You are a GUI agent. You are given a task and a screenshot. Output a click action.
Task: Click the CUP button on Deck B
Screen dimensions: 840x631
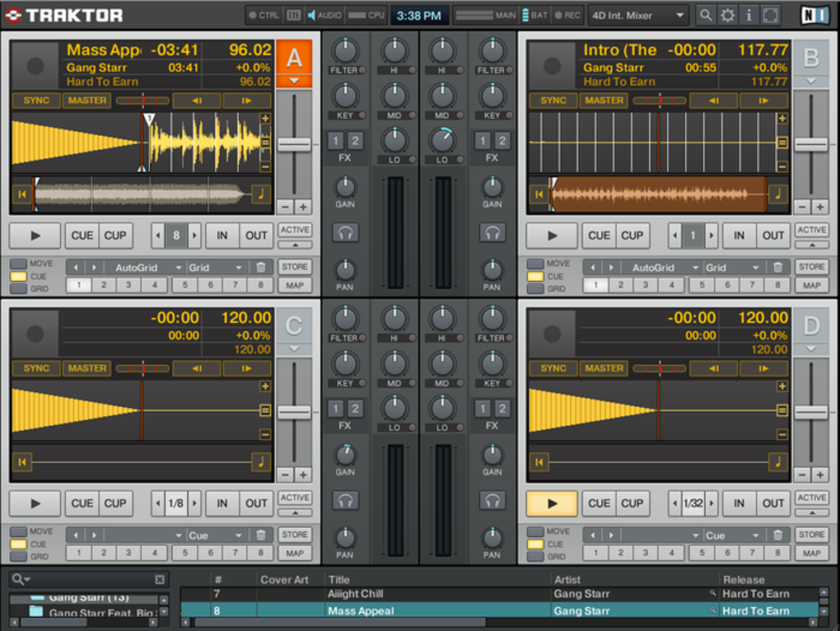(x=632, y=236)
